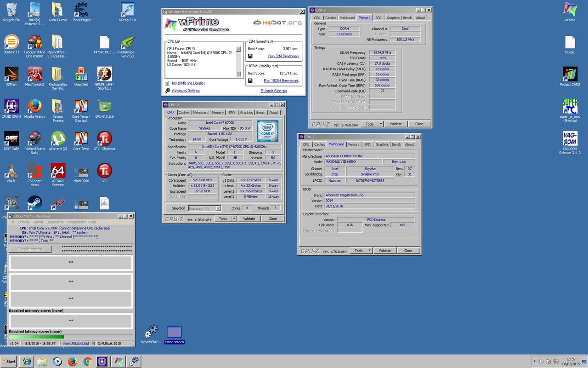Click wPrime CPU List scrollbar down arrow

[x=238, y=74]
